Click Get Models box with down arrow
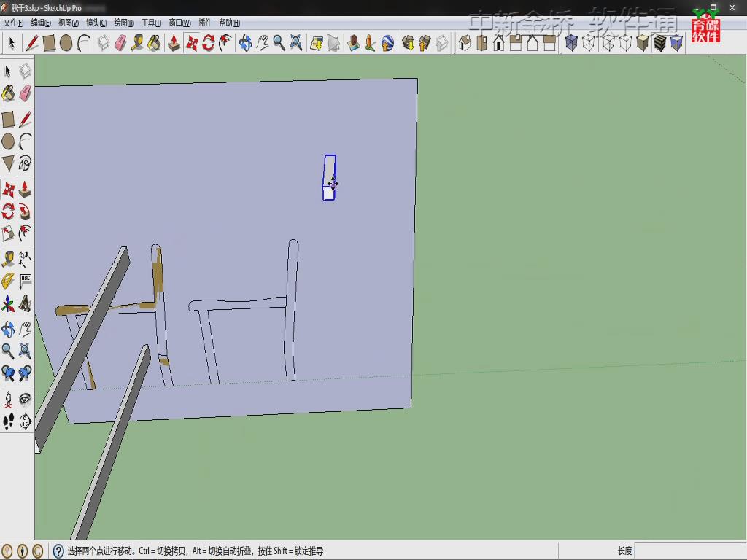Viewport: 747px width, 560px height. point(408,43)
